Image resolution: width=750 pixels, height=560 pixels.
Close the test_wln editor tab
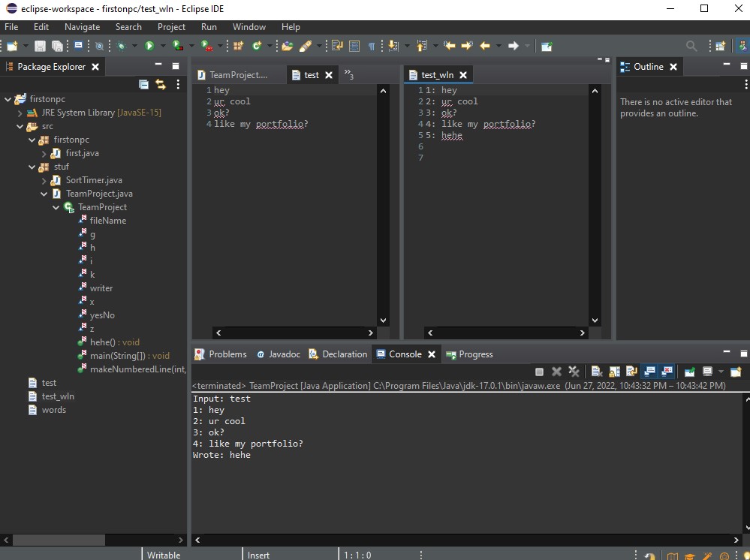[x=463, y=75]
